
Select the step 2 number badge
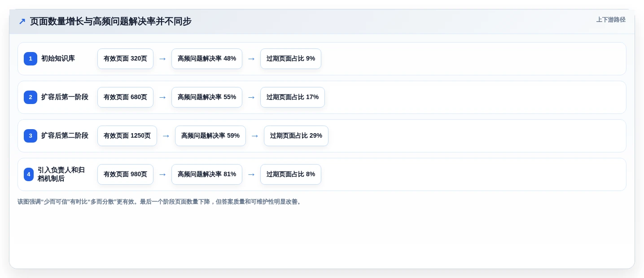(x=31, y=97)
